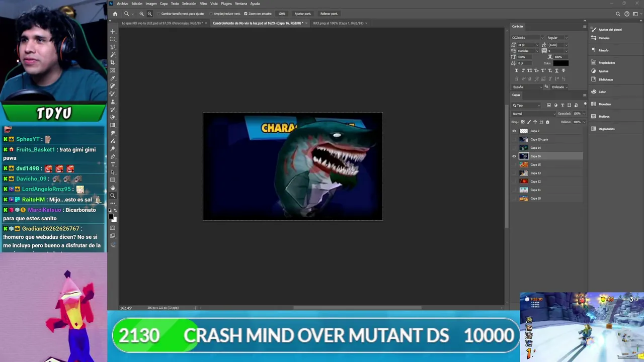Apply underline text style
This screenshot has width=644, height=362.
tap(556, 70)
